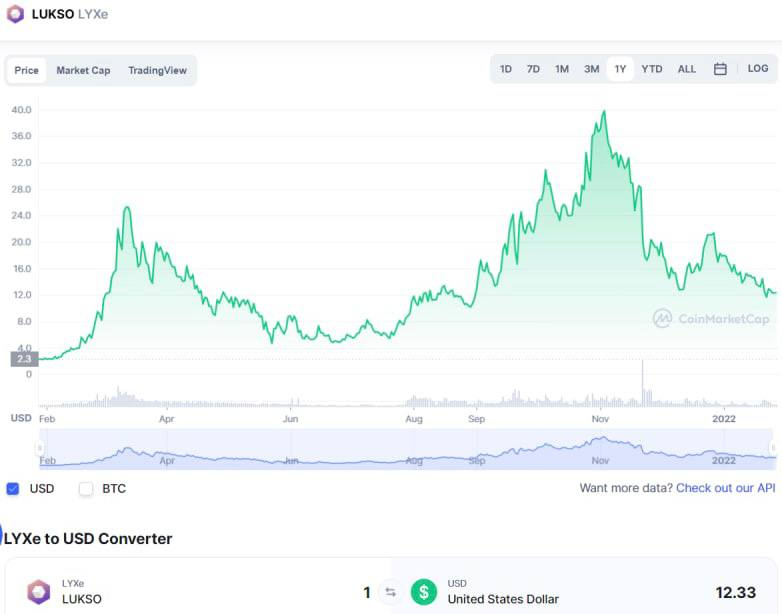Screen dimensions: 782x614
Task: Check the USD checkbox
Action: tap(13, 489)
